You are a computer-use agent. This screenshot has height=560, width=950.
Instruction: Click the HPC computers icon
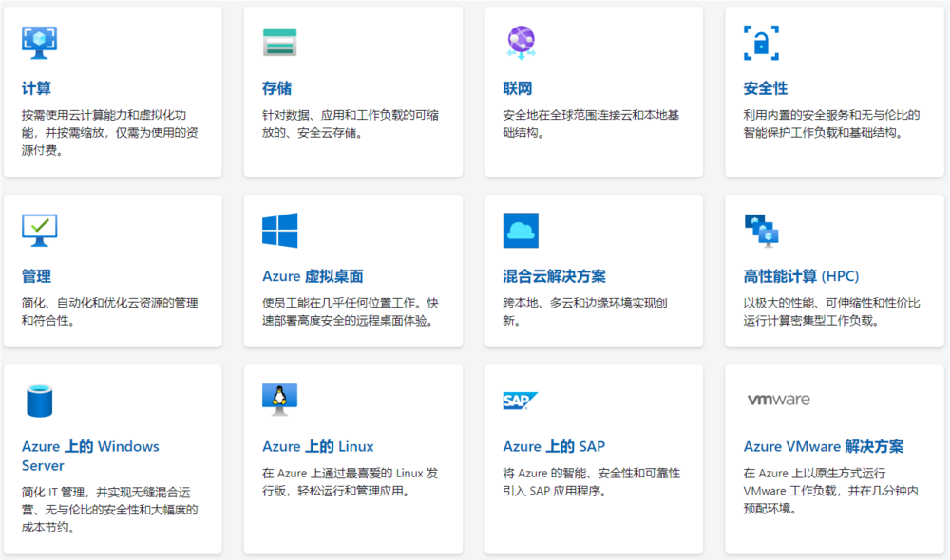pos(761,230)
